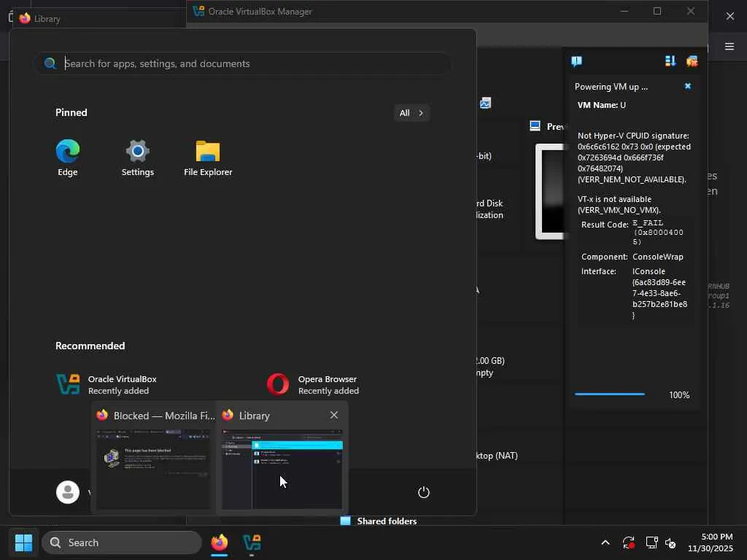747x560 pixels.
Task: Click the Preview monitor icon in VirtualBox
Action: [535, 126]
